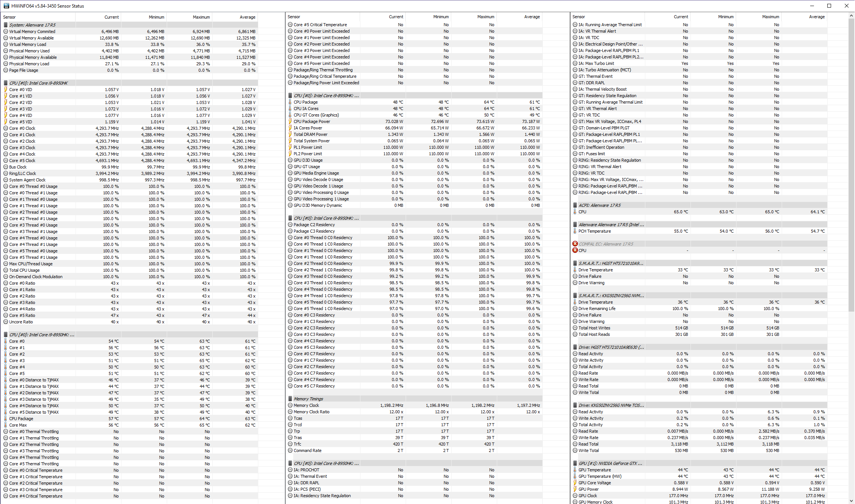Click the chip icon beside ACPI: Alienware 17 R5
The height and width of the screenshot is (504, 855).
pyautogui.click(x=575, y=205)
